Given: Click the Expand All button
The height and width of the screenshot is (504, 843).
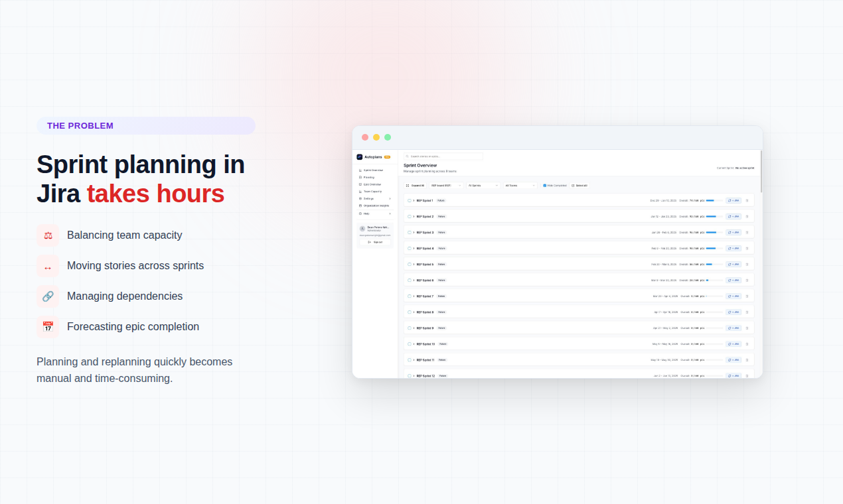Looking at the screenshot, I should click(415, 186).
